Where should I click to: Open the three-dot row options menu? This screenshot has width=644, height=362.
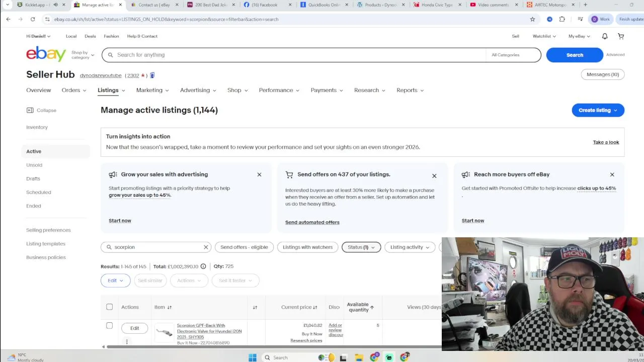coord(127,342)
